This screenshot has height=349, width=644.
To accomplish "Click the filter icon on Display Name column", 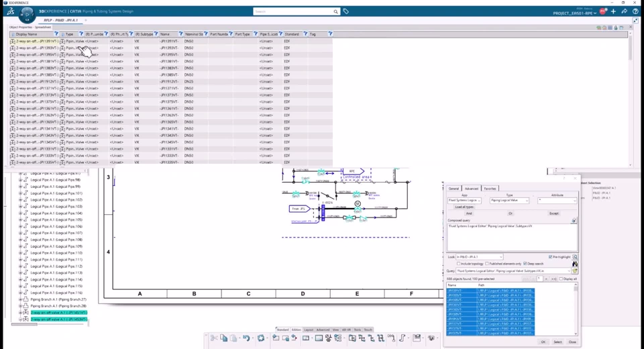I will [x=56, y=34].
